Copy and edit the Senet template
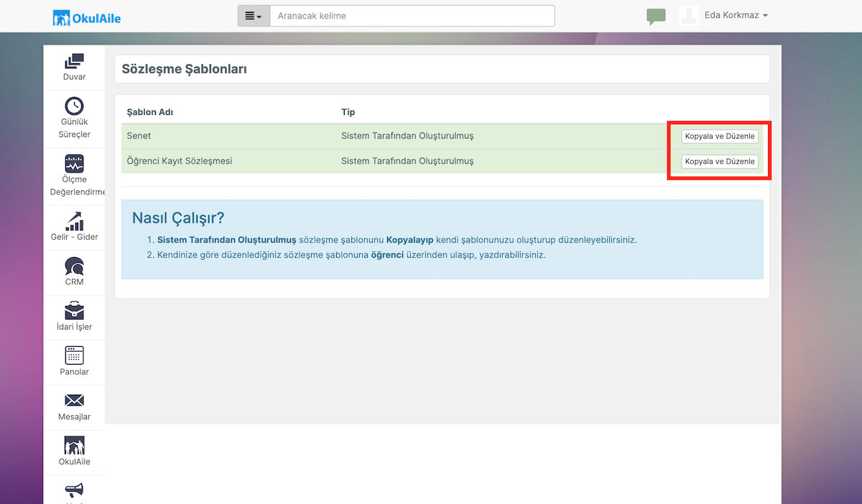 [x=720, y=136]
